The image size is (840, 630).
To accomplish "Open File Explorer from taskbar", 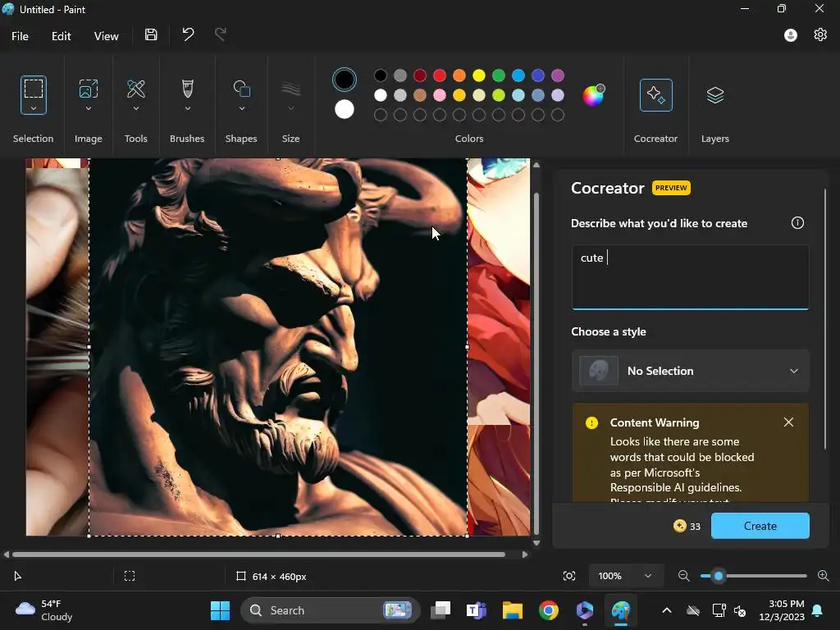I will click(x=512, y=610).
